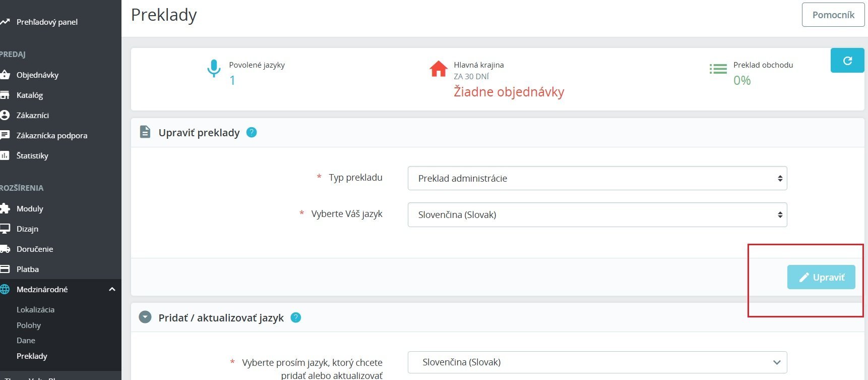Click the Zákazníci person icon
Screen dimensions: 868x380
point(5,115)
